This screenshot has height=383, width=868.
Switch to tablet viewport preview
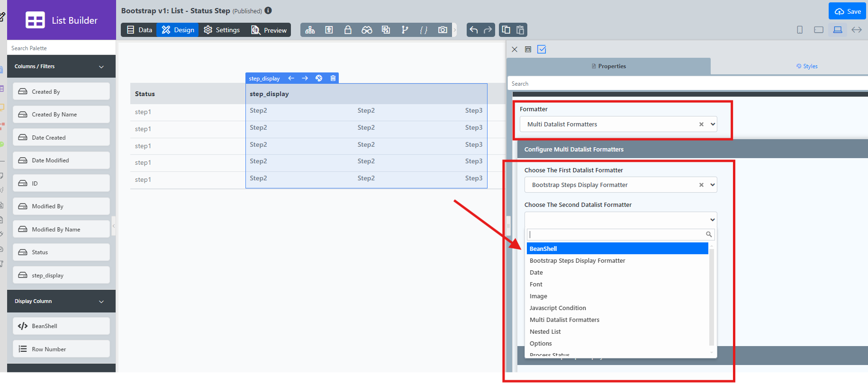pyautogui.click(x=818, y=30)
